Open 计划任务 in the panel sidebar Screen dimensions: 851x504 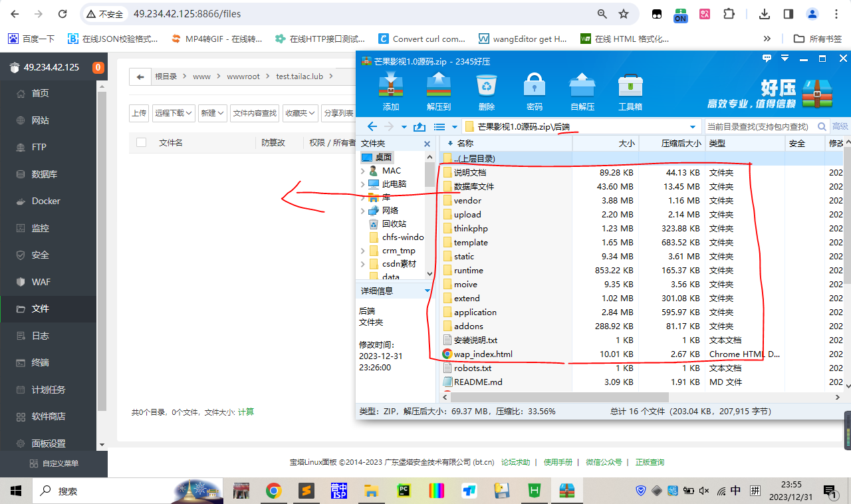point(49,390)
